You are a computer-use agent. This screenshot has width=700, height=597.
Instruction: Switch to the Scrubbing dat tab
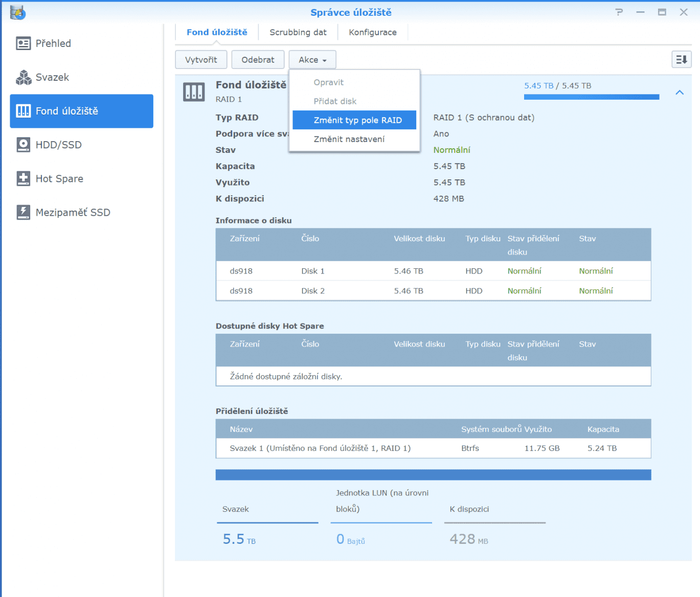(x=298, y=32)
